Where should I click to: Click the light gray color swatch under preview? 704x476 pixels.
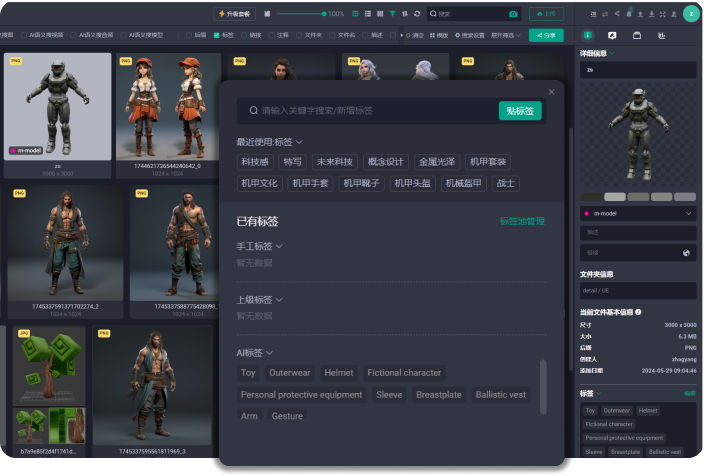[615, 197]
